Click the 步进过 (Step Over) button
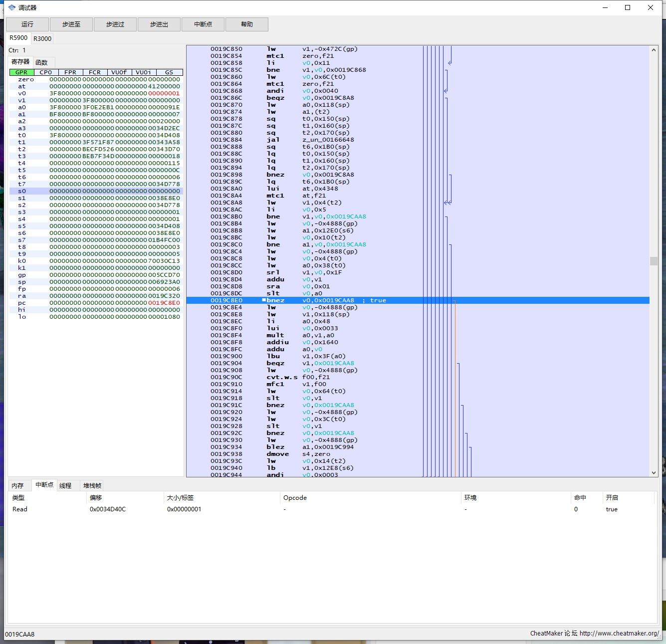The width and height of the screenshot is (666, 644). (x=115, y=24)
